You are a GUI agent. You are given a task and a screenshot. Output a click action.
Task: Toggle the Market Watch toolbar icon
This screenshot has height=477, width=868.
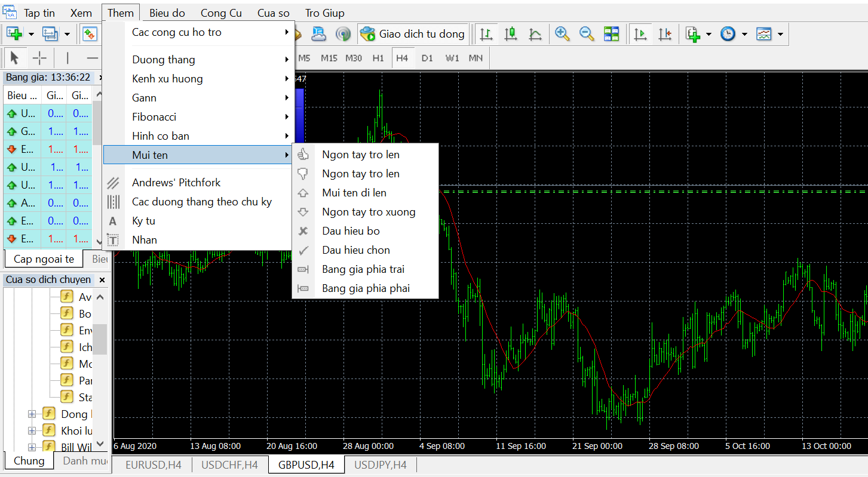tap(90, 34)
